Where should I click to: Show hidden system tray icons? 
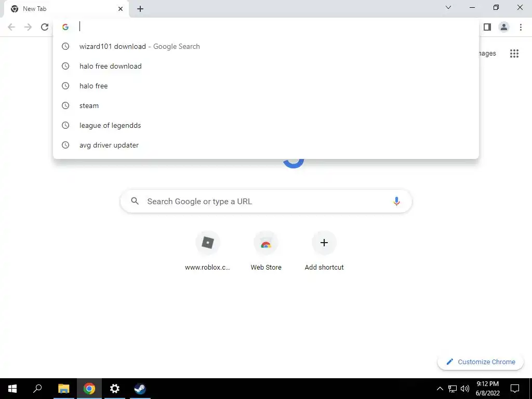[x=440, y=389]
